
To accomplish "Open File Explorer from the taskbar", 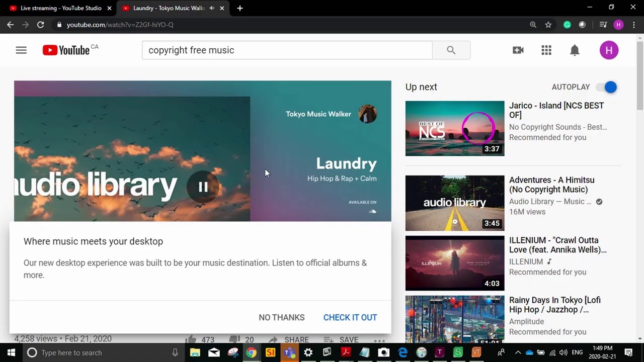I will tap(195, 352).
